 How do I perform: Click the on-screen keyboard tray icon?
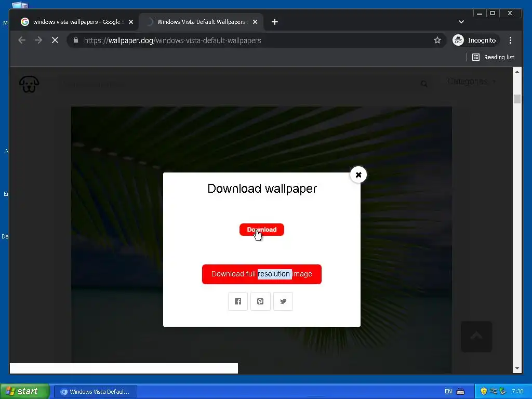[460, 392]
